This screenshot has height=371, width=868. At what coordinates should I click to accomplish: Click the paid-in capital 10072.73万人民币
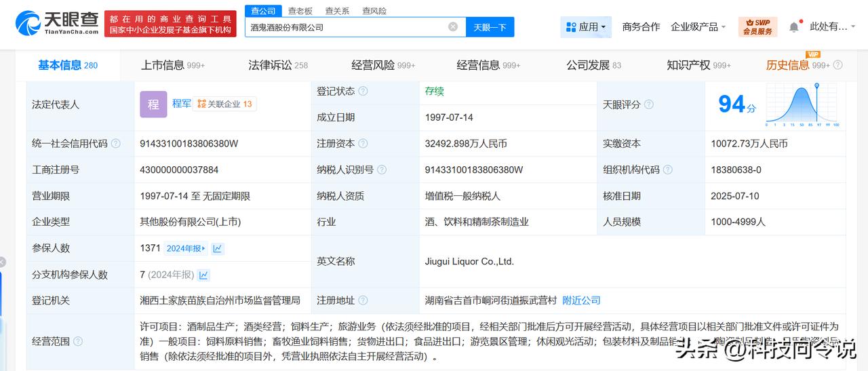point(749,144)
